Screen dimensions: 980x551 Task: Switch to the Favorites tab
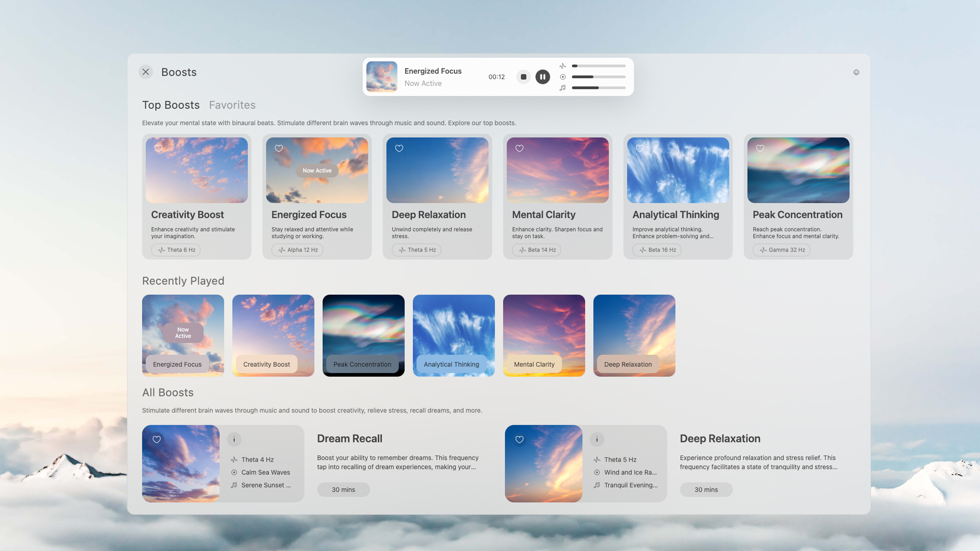tap(232, 105)
